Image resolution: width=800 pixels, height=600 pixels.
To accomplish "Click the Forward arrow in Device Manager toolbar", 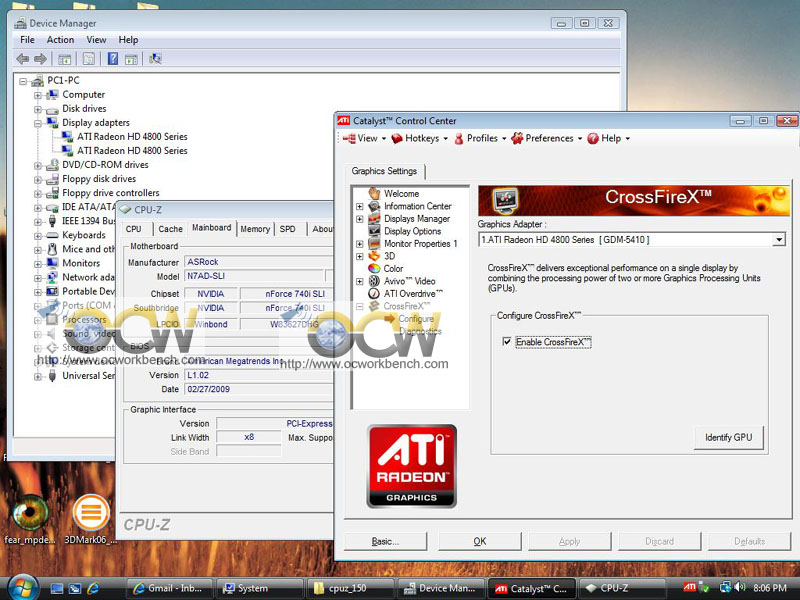I will (40, 59).
